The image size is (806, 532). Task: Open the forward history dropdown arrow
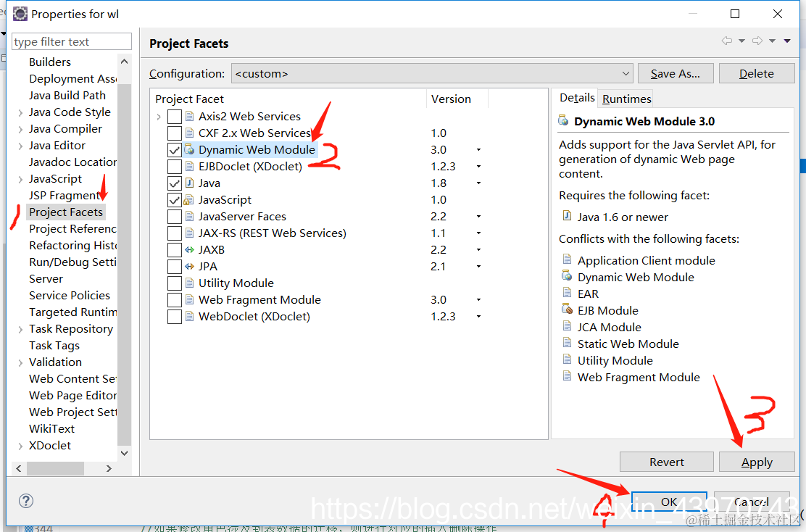tap(772, 41)
